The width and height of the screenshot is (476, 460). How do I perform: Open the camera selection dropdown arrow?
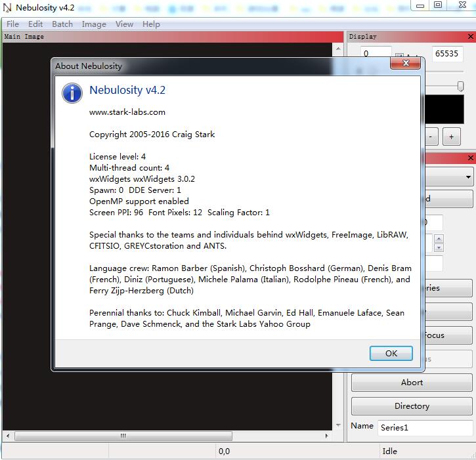point(468,177)
